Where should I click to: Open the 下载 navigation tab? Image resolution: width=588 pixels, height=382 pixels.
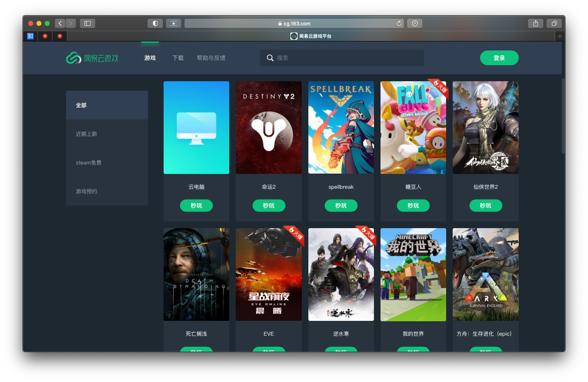[178, 58]
